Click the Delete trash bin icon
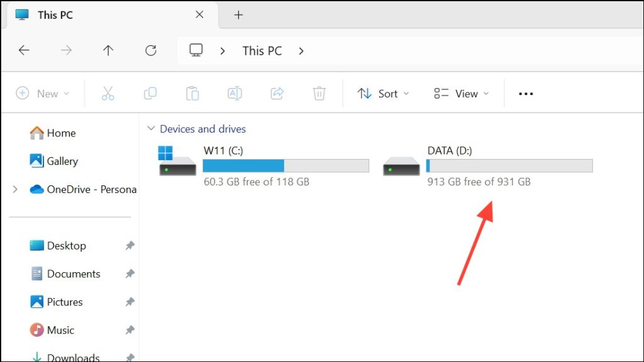The width and height of the screenshot is (644, 362). tap(319, 94)
